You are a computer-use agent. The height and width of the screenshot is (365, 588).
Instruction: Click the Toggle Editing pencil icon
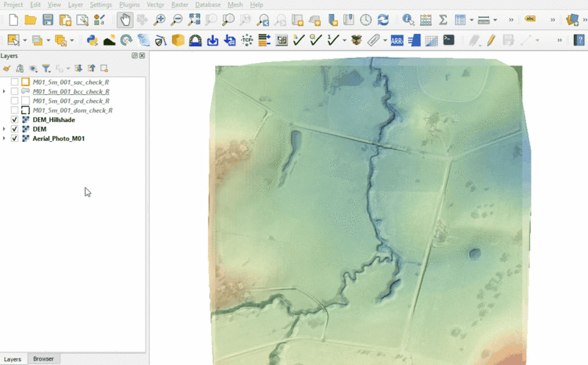(490, 40)
